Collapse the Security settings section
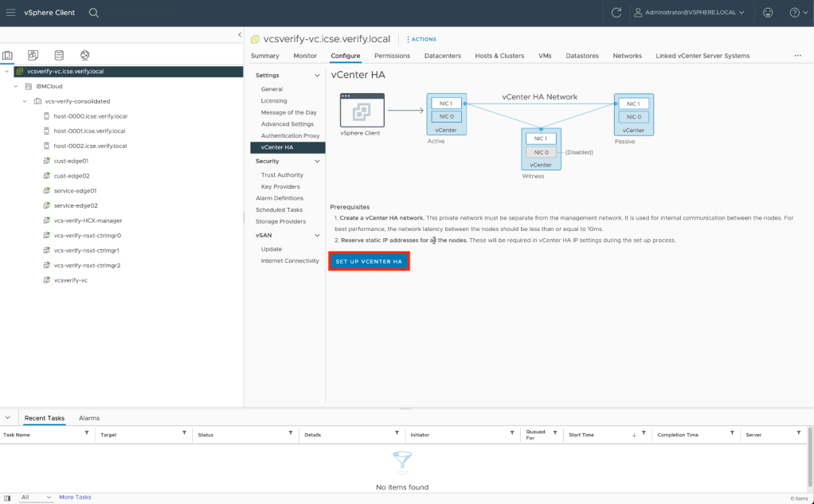 318,161
